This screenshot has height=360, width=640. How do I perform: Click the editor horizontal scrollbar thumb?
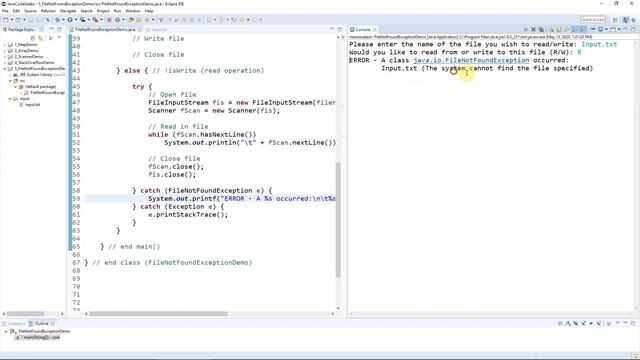click(158, 314)
